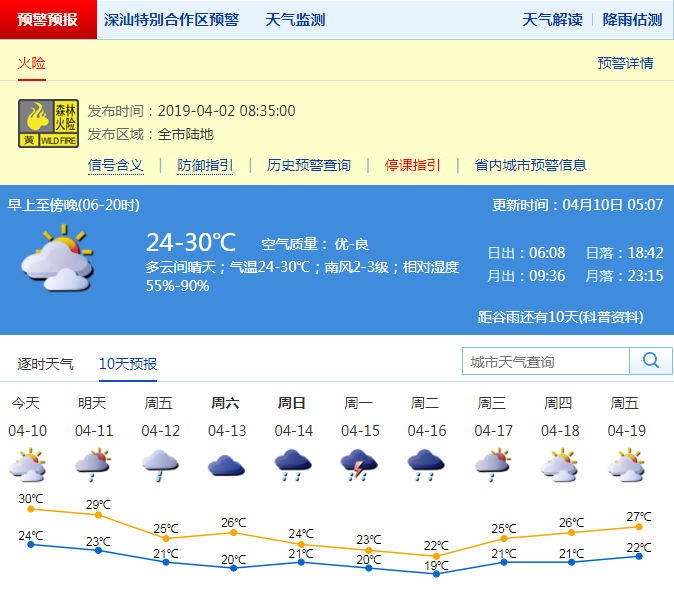Open 预警详情 link
Image resolution: width=674 pixels, height=590 pixels.
[625, 63]
